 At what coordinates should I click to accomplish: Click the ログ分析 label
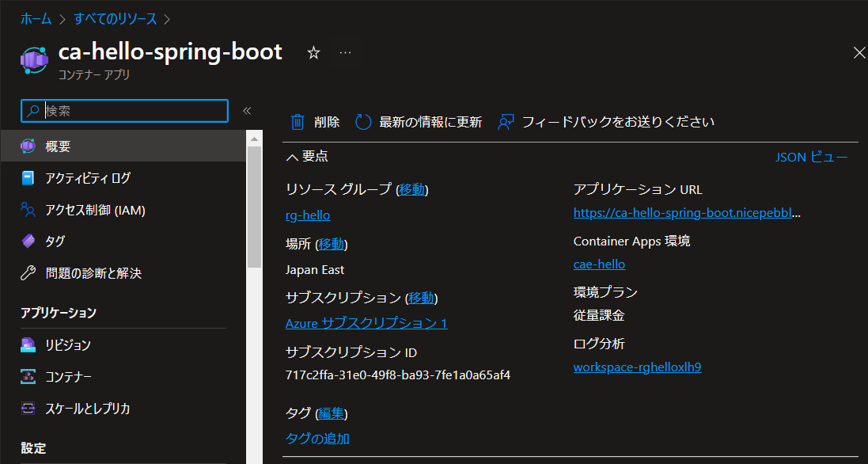[599, 344]
